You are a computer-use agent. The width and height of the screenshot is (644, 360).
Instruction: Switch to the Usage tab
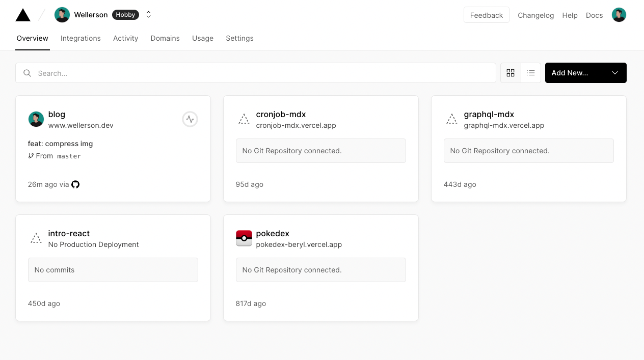pyautogui.click(x=203, y=38)
